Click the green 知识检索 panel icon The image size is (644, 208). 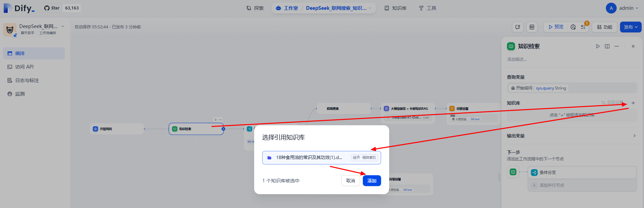(511, 46)
